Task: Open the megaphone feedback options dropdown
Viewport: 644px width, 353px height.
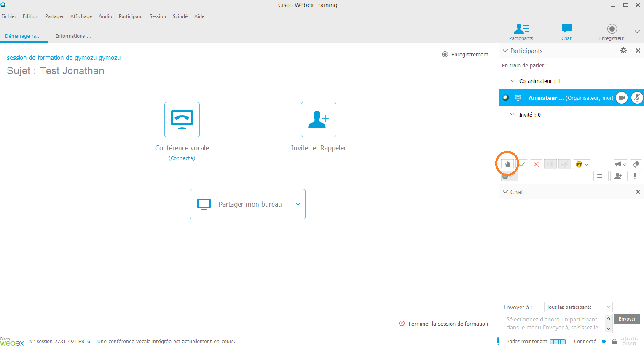Action: click(621, 164)
